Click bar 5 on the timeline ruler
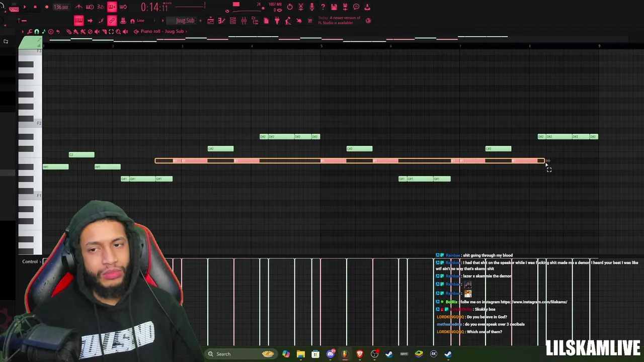The image size is (644, 362). (x=321, y=46)
